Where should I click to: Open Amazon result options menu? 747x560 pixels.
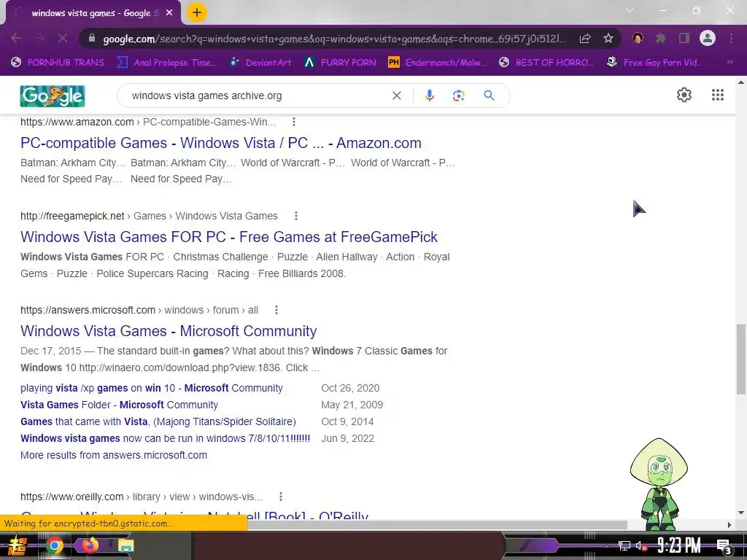294,122
